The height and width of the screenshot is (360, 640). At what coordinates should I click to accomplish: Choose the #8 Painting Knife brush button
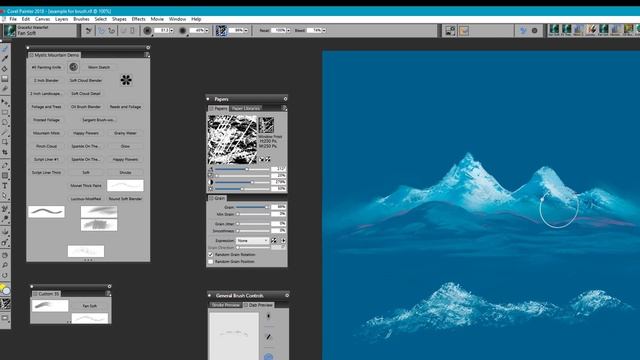click(x=47, y=67)
